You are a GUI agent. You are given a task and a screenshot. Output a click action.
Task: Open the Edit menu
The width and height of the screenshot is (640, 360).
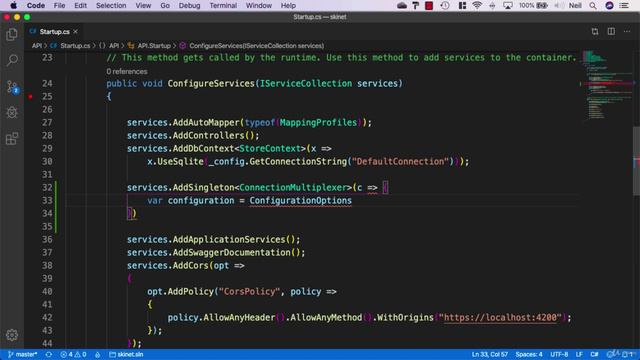click(80, 5)
